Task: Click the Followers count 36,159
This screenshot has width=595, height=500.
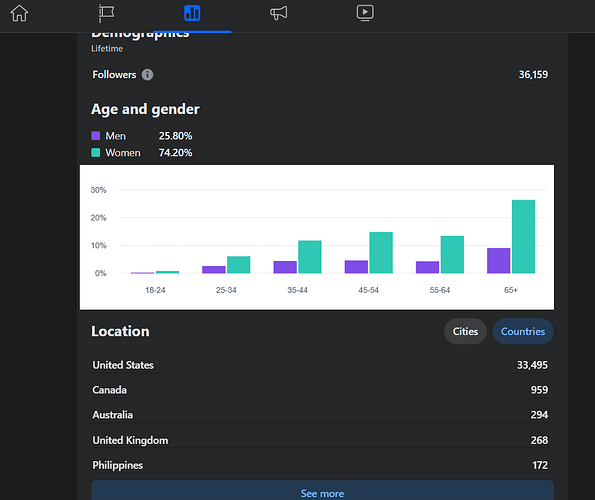Action: (533, 74)
